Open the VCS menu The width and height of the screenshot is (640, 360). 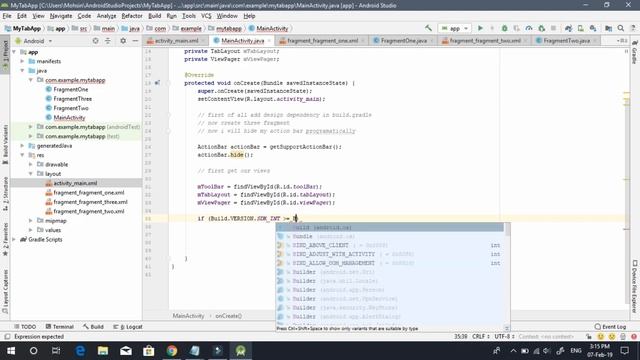(x=206, y=16)
